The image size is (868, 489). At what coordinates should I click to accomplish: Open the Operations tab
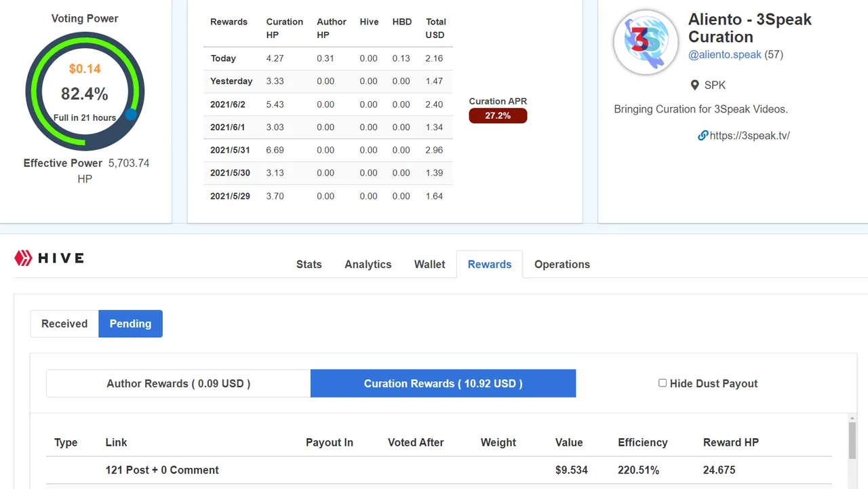[562, 265]
